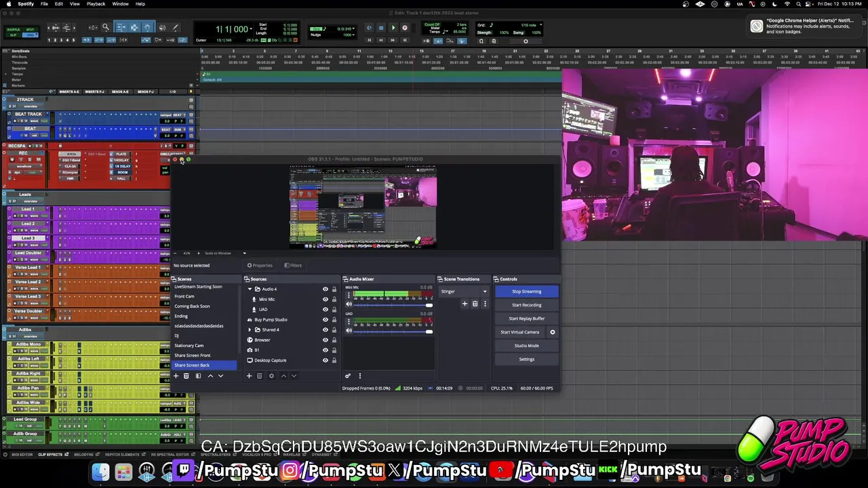Select the Front Cam scene
Screen dimensions: 868x488
pos(184,296)
